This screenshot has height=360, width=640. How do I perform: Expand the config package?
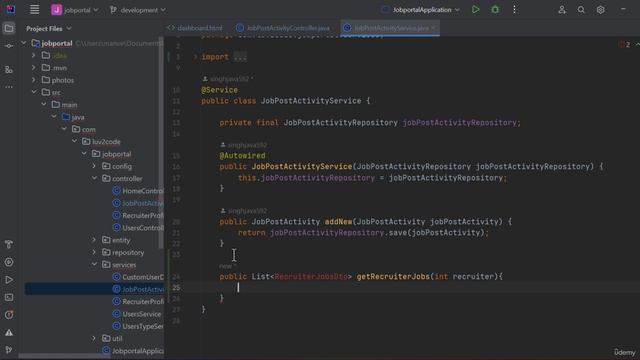(94, 166)
